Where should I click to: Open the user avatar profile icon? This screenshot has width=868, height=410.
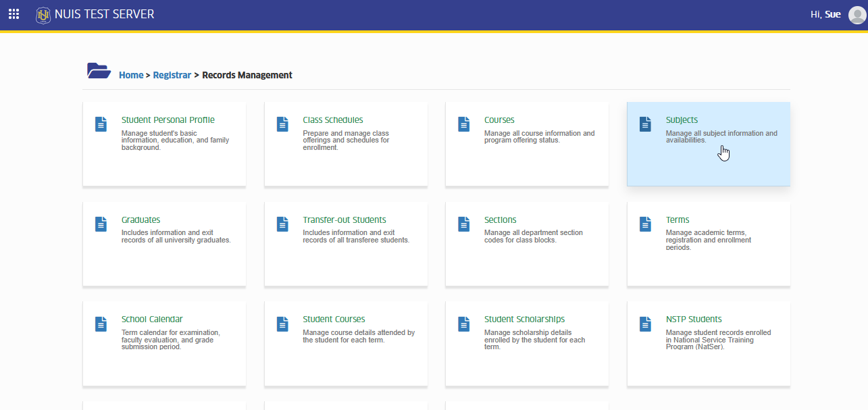[857, 14]
